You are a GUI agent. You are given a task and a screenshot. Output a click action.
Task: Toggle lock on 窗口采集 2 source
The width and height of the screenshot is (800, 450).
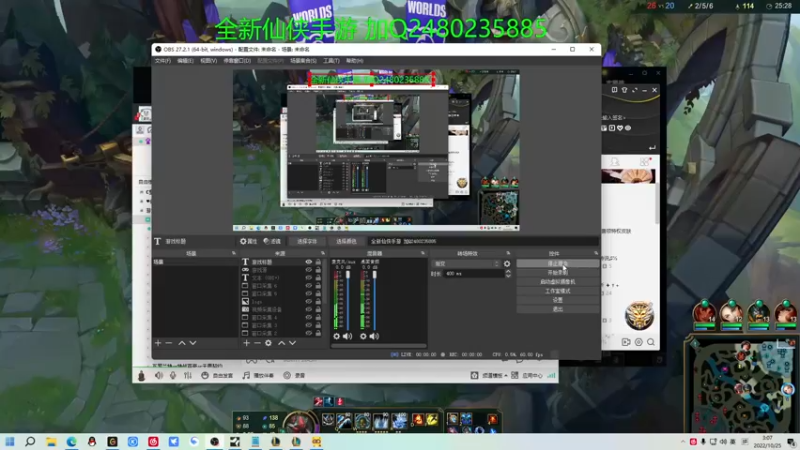point(318,333)
